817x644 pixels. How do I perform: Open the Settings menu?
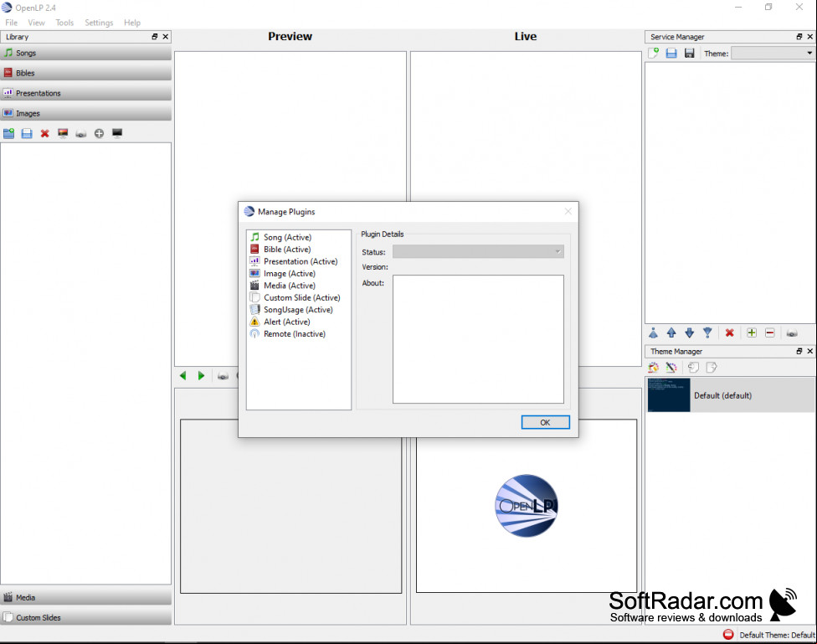coord(99,23)
